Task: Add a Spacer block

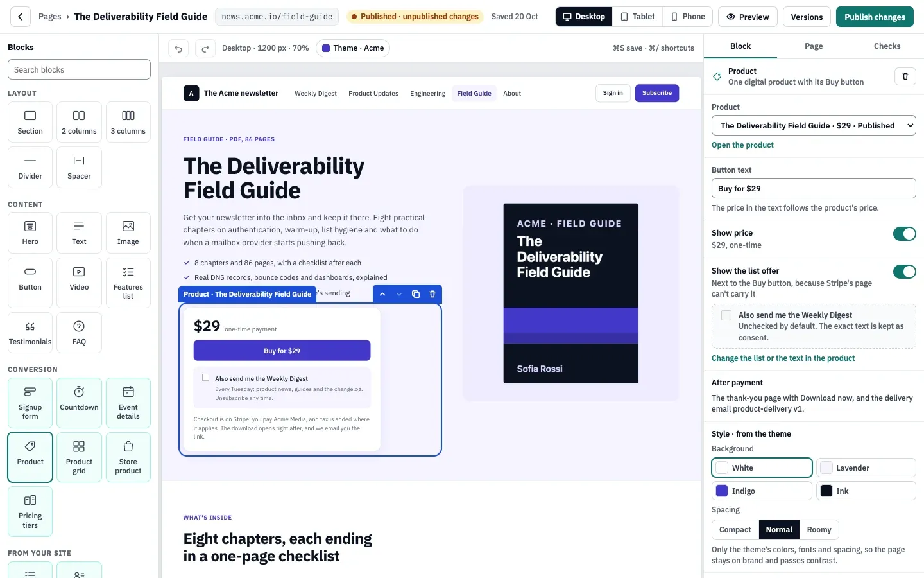Action: (79, 167)
